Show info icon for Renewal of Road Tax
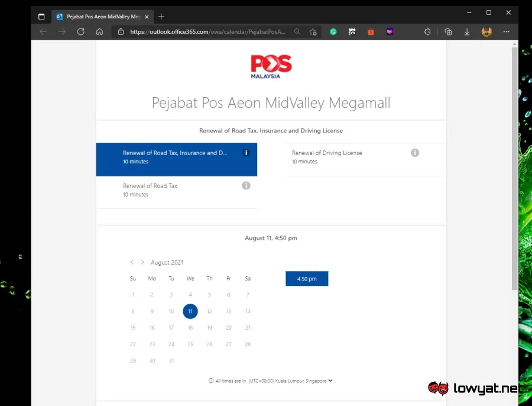Viewport: 532px width, 406px height. (x=246, y=185)
